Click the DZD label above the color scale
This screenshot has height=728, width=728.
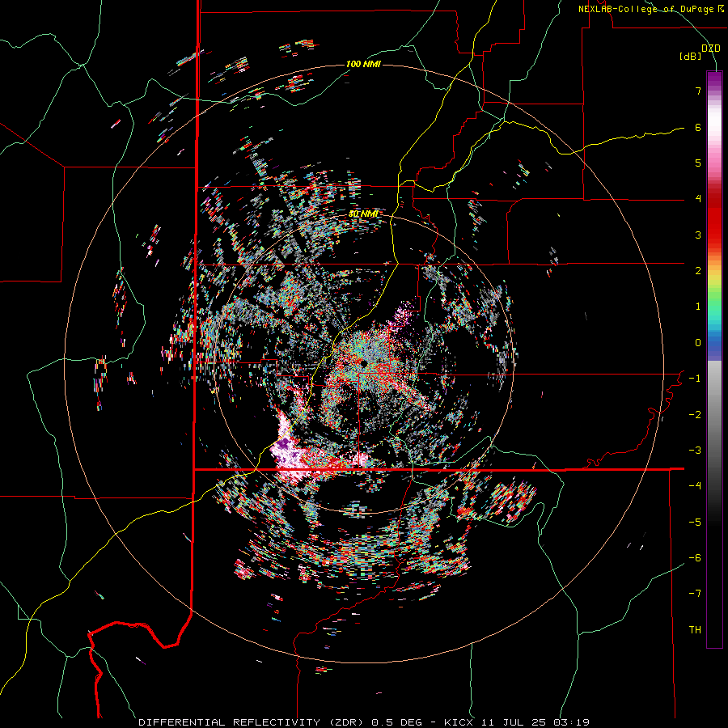pos(710,49)
